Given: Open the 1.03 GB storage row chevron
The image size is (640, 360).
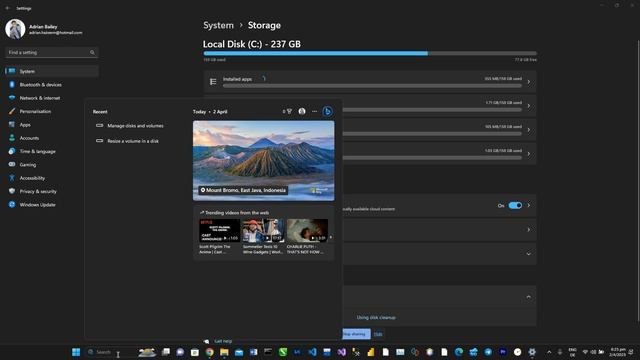Looking at the screenshot, I should click(529, 154).
